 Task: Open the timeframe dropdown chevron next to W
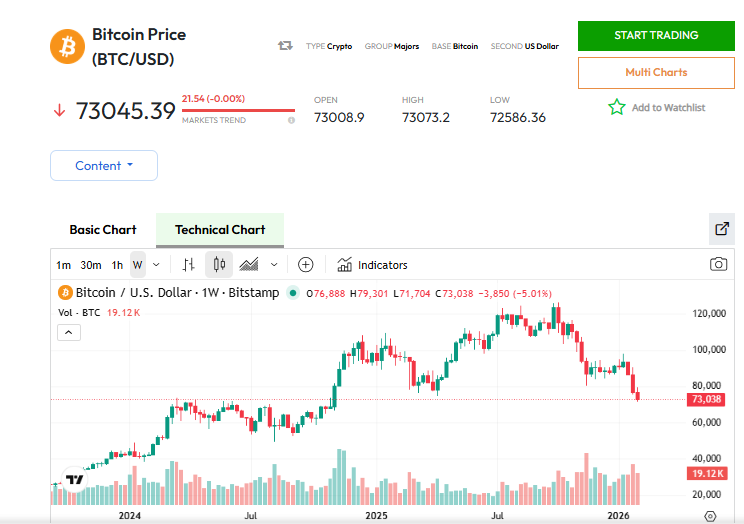click(x=157, y=265)
